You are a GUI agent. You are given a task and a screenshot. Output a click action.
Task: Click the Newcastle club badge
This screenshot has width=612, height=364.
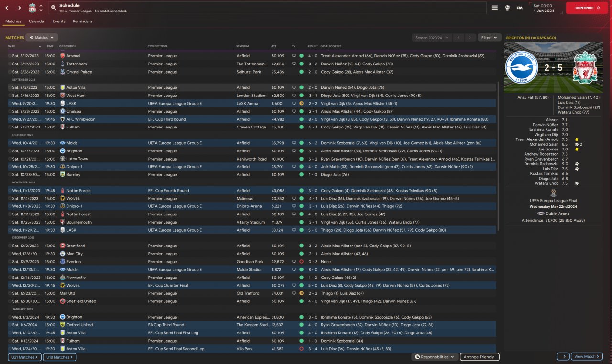pyautogui.click(x=63, y=278)
